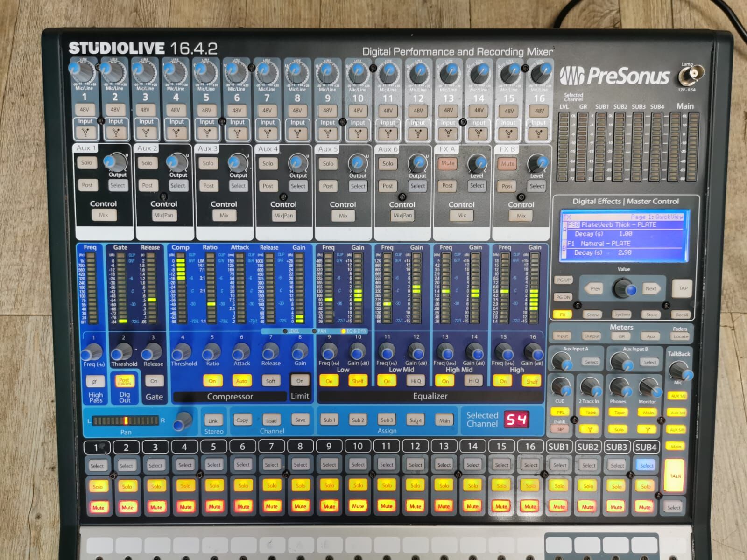Toggle 48V phantom power on channel 8
The width and height of the screenshot is (747, 560).
297,111
